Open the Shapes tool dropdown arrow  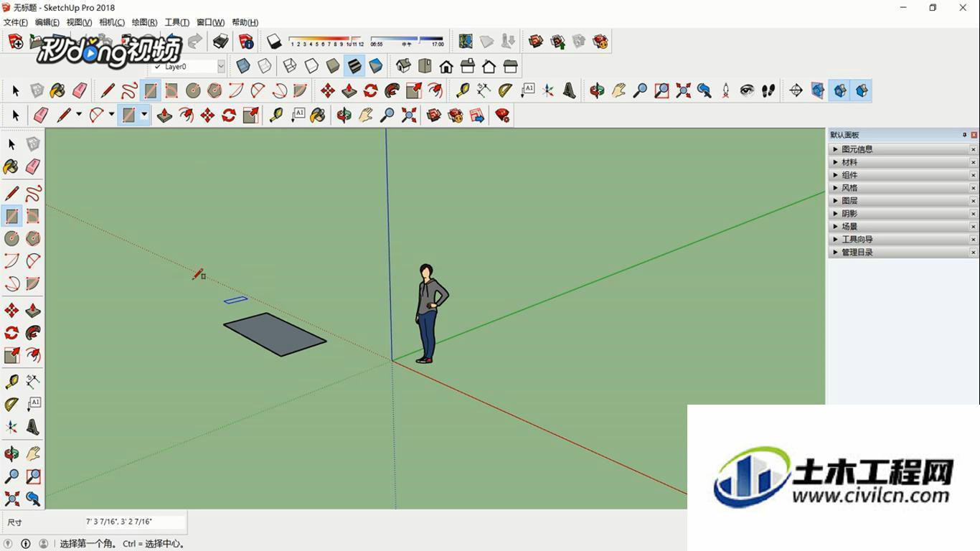(144, 115)
